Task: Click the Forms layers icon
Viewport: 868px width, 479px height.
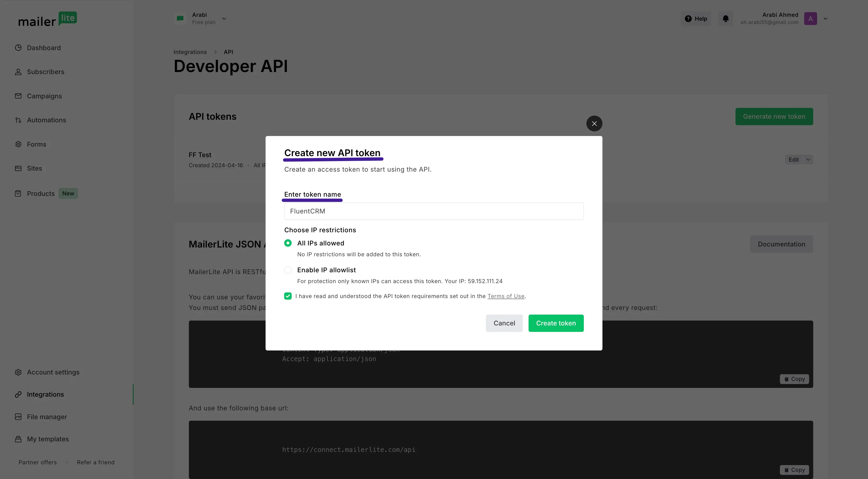Action: (x=18, y=144)
